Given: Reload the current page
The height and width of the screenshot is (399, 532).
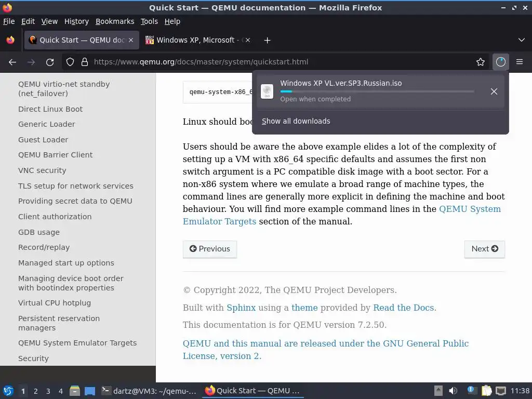Looking at the screenshot, I should pyautogui.click(x=50, y=62).
